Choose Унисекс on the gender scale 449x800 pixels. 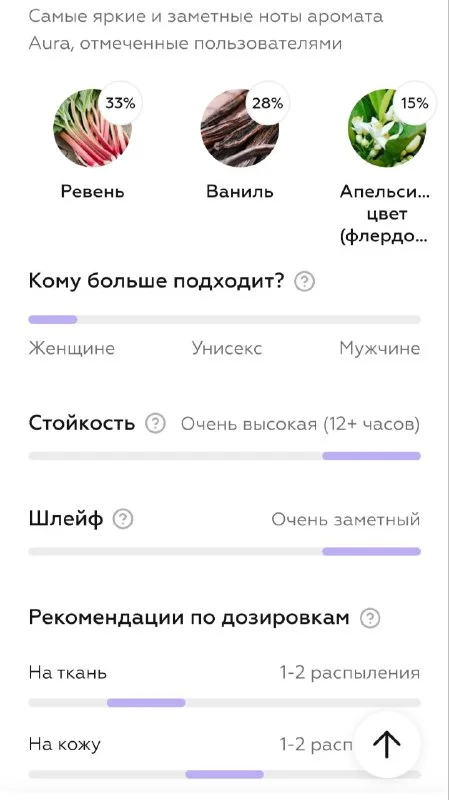click(x=227, y=348)
